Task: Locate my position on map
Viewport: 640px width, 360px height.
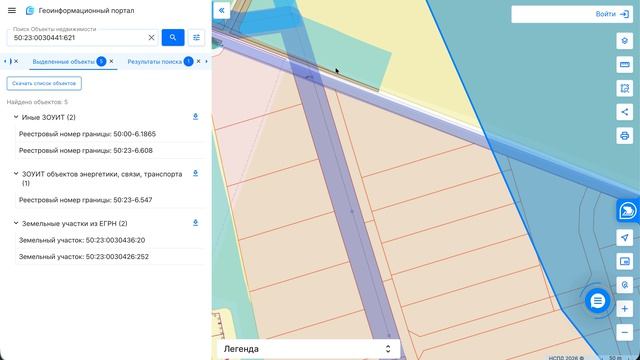Action: pos(624,238)
